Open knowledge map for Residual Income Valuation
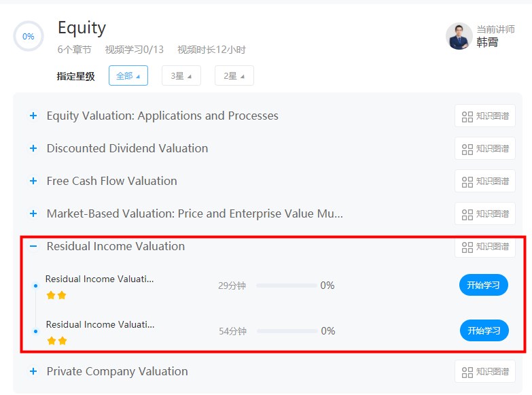 coord(484,247)
